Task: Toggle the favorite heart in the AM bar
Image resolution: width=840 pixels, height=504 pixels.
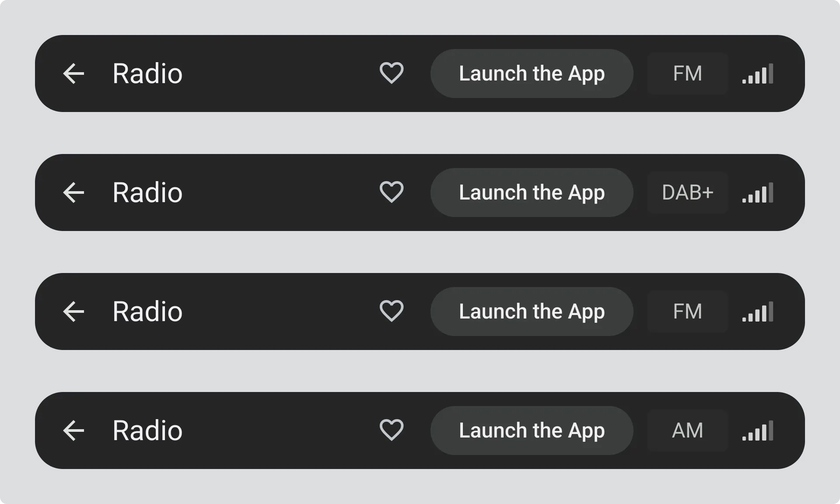Action: tap(391, 430)
